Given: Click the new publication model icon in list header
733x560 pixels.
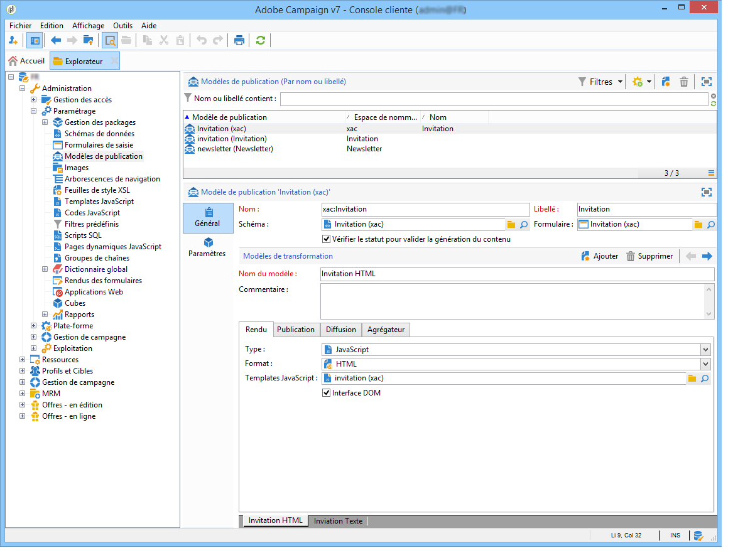Looking at the screenshot, I should click(x=666, y=82).
